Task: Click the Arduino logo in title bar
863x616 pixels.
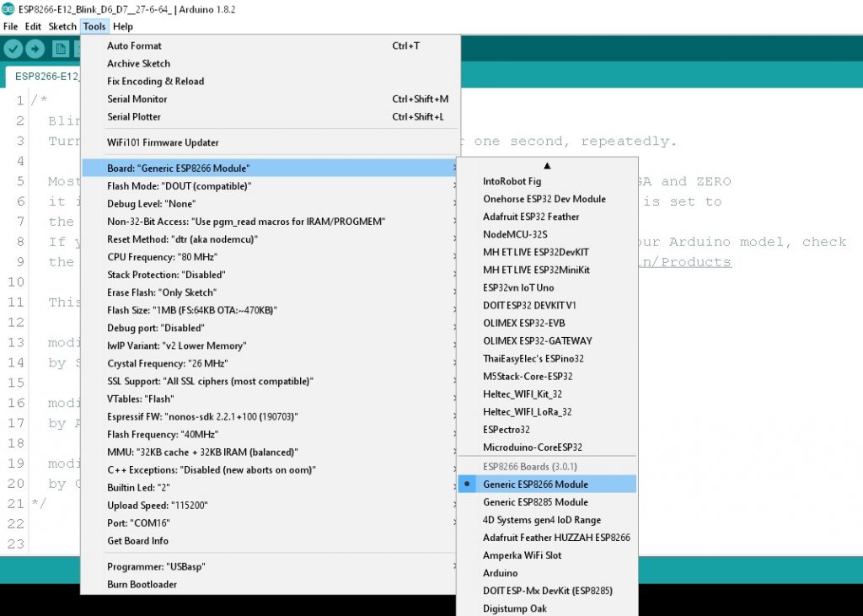Action: [8, 9]
